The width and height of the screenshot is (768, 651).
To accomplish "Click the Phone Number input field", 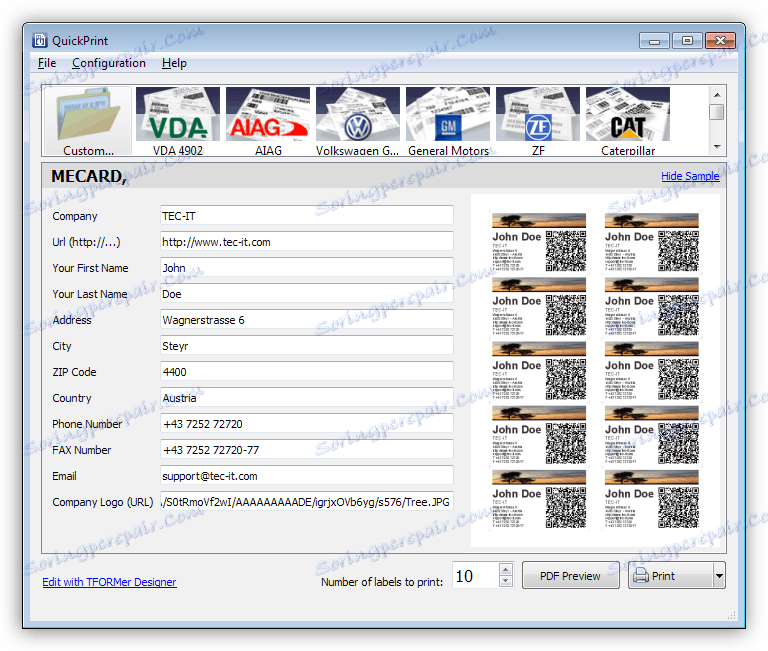I will (307, 423).
